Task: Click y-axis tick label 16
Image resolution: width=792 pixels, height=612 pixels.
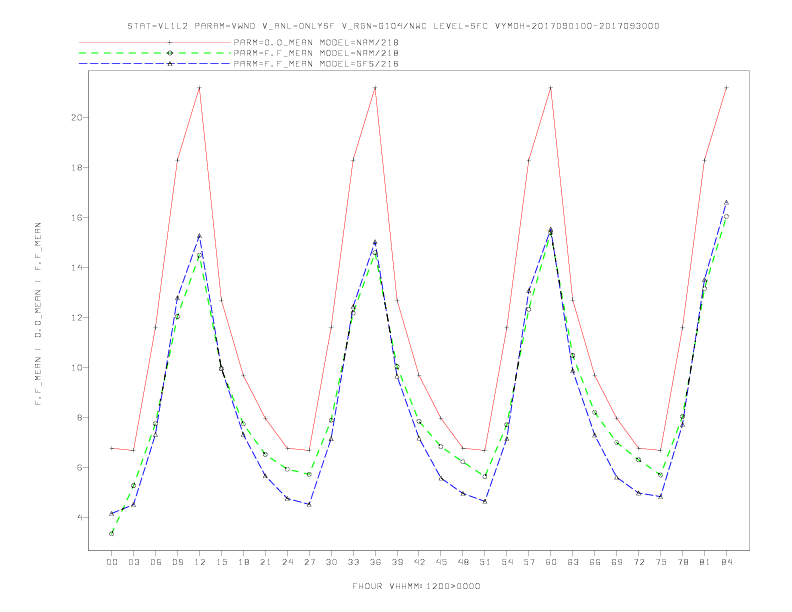Action: pyautogui.click(x=76, y=218)
